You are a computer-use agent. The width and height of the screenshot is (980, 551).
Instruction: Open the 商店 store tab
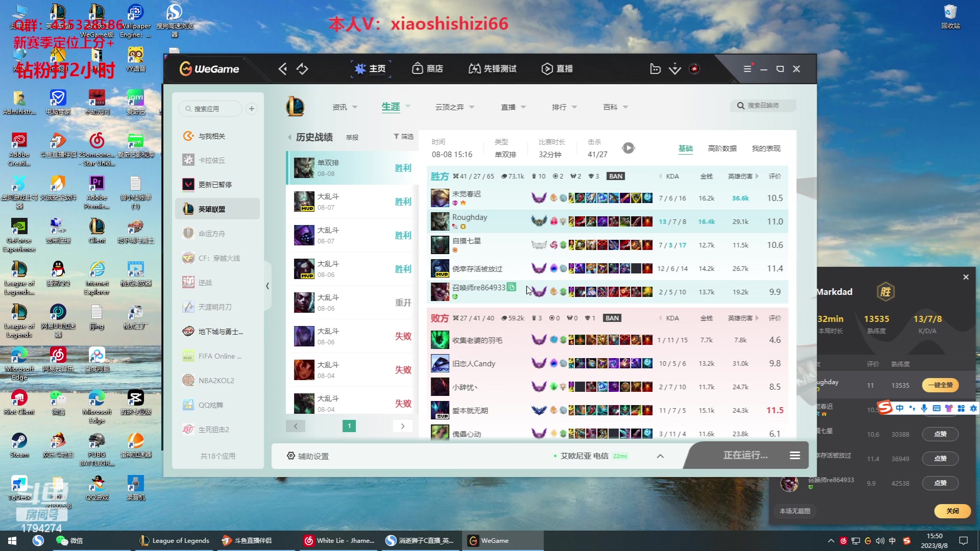tap(428, 69)
